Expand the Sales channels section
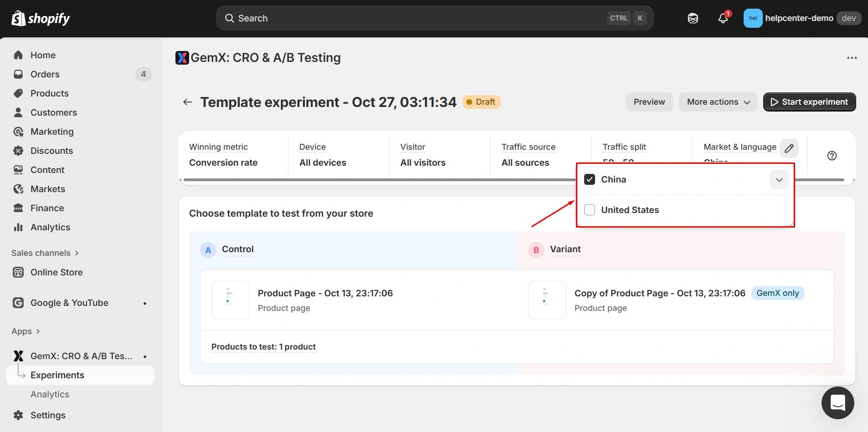Screen dimensions: 868x432 pos(45,253)
